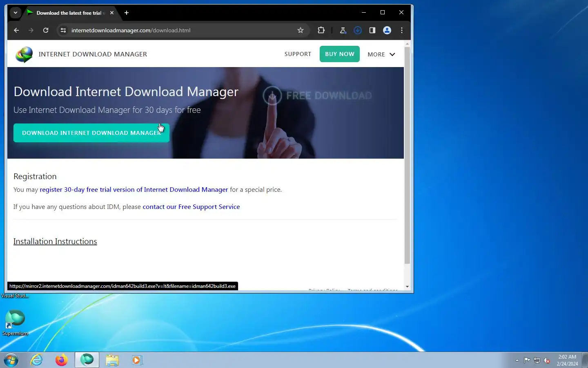Select the Download the latest free trial tab
The image size is (588, 368).
[69, 13]
